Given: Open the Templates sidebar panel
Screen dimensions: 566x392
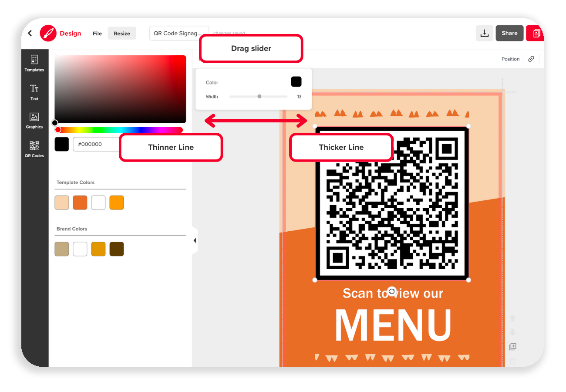Looking at the screenshot, I should point(34,63).
